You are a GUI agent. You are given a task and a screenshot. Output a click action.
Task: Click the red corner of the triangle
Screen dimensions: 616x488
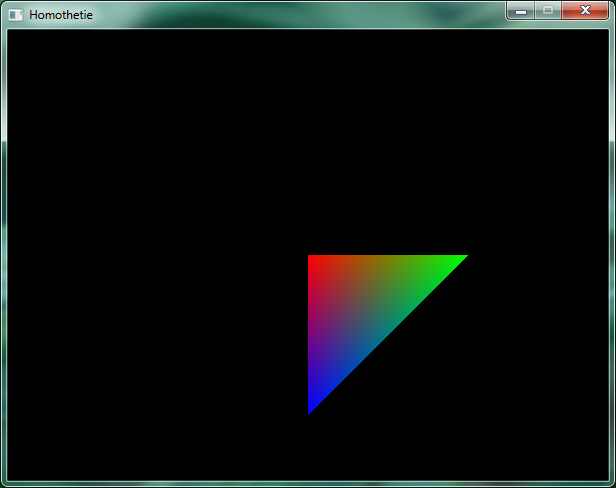tap(313, 261)
